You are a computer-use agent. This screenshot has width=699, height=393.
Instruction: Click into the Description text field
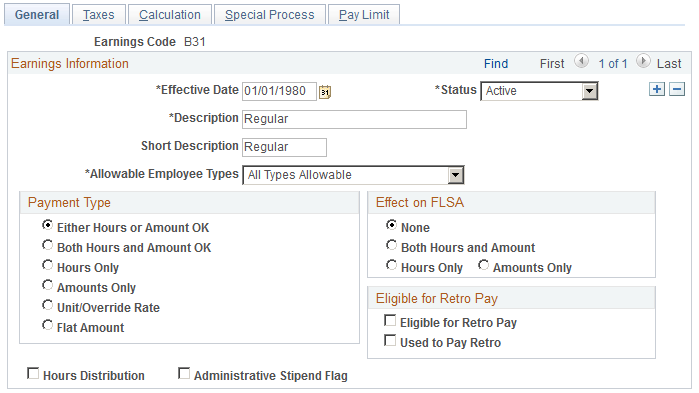point(354,119)
